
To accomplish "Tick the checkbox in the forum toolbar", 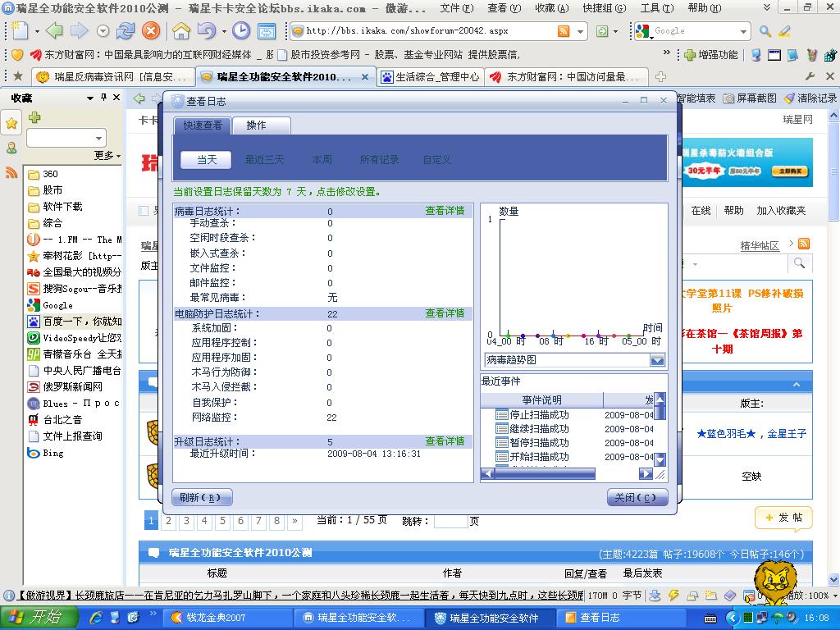I will 144,211.
